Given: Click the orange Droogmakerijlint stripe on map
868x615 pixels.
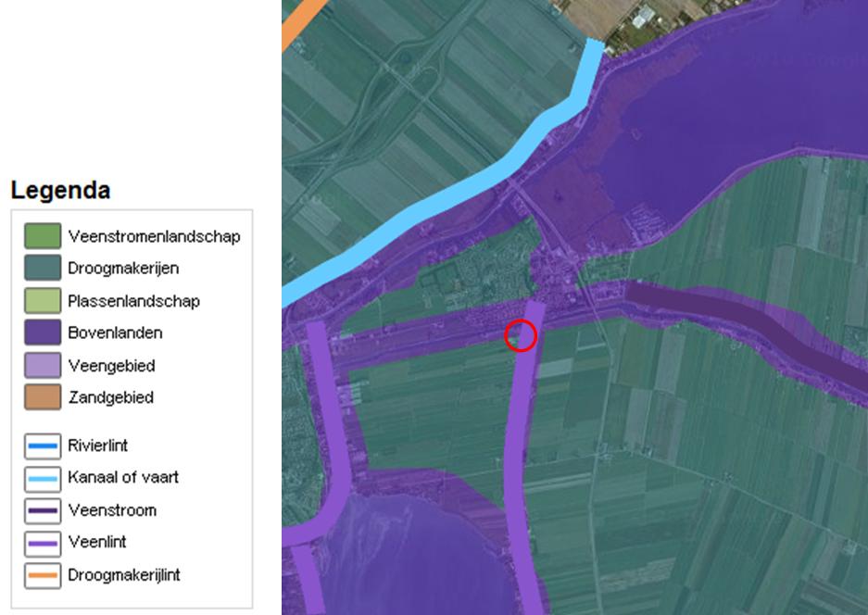Looking at the screenshot, I should (x=302, y=22).
